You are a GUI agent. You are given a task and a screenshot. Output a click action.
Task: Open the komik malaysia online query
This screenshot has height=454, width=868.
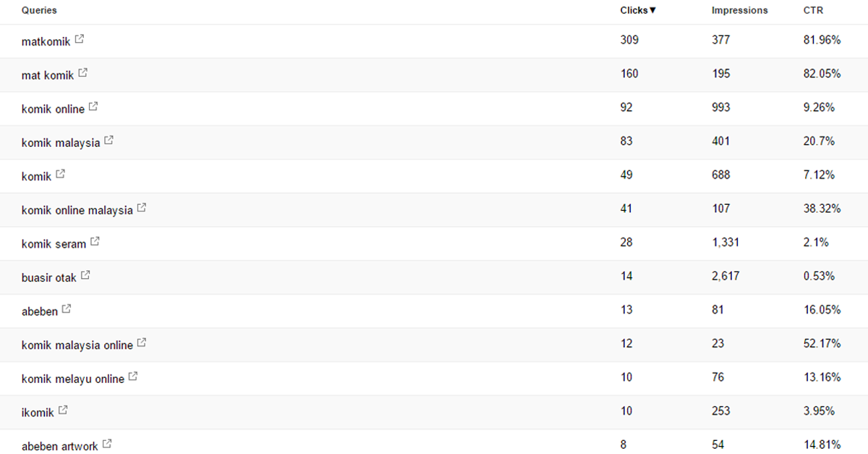(77, 345)
